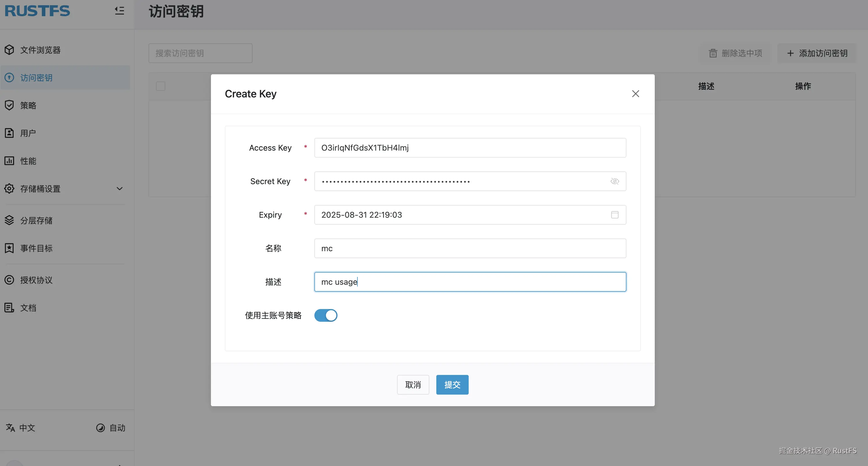Click the Tiered Storage layers icon
Image resolution: width=868 pixels, height=466 pixels.
point(10,220)
